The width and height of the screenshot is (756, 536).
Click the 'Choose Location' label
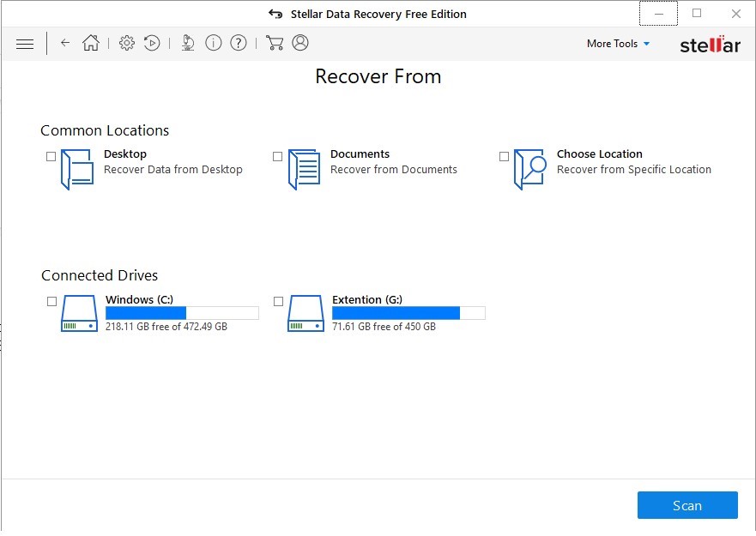tap(599, 154)
